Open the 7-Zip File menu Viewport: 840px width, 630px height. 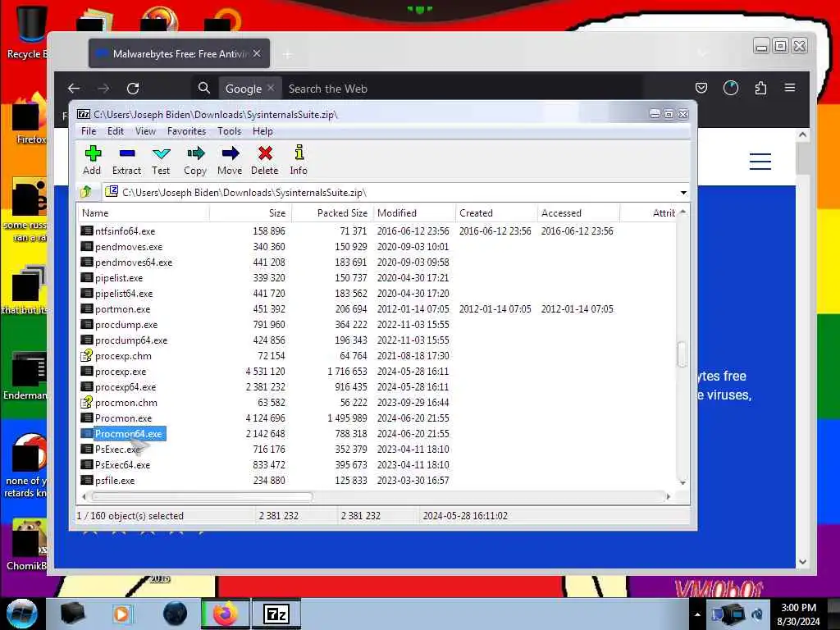click(x=89, y=131)
